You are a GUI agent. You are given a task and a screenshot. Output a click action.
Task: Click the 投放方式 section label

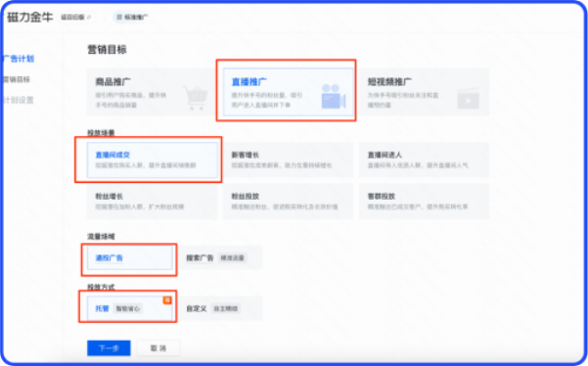tap(101, 288)
